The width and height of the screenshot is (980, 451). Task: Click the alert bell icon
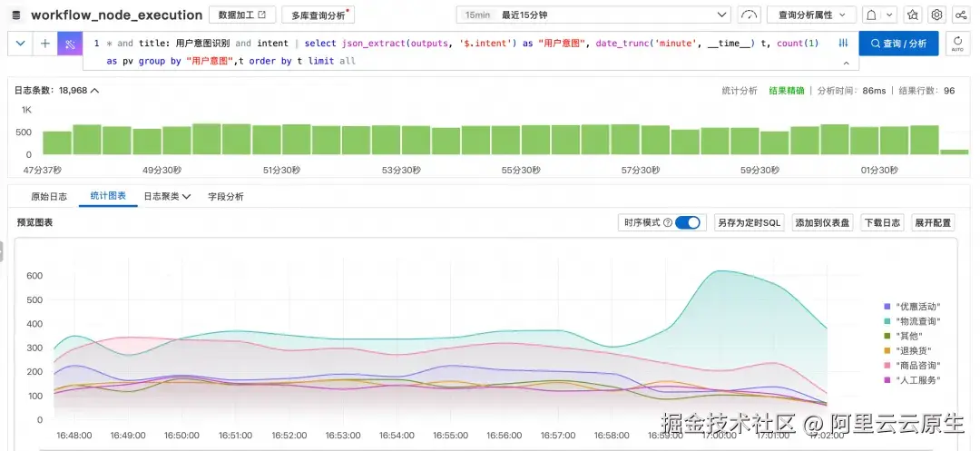(870, 15)
